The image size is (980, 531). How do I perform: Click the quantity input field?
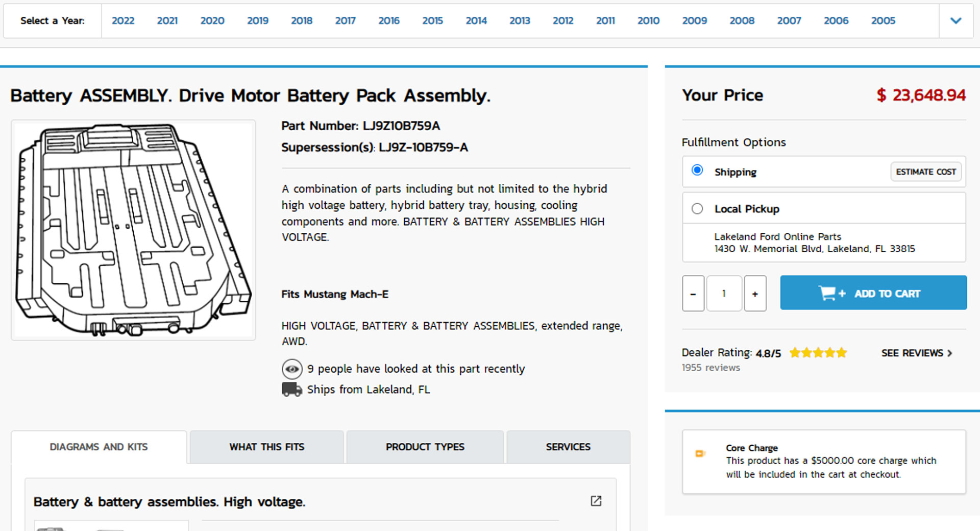tap(724, 294)
